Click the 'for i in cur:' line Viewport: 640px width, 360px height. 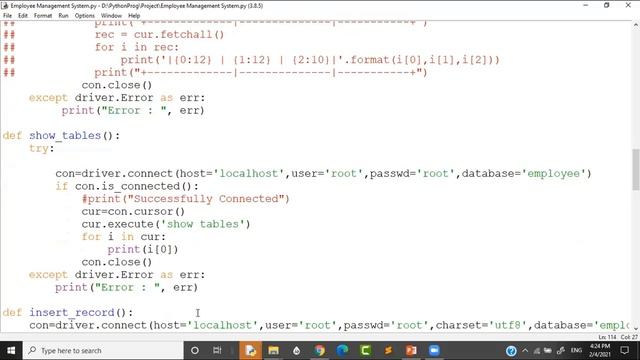pos(124,237)
